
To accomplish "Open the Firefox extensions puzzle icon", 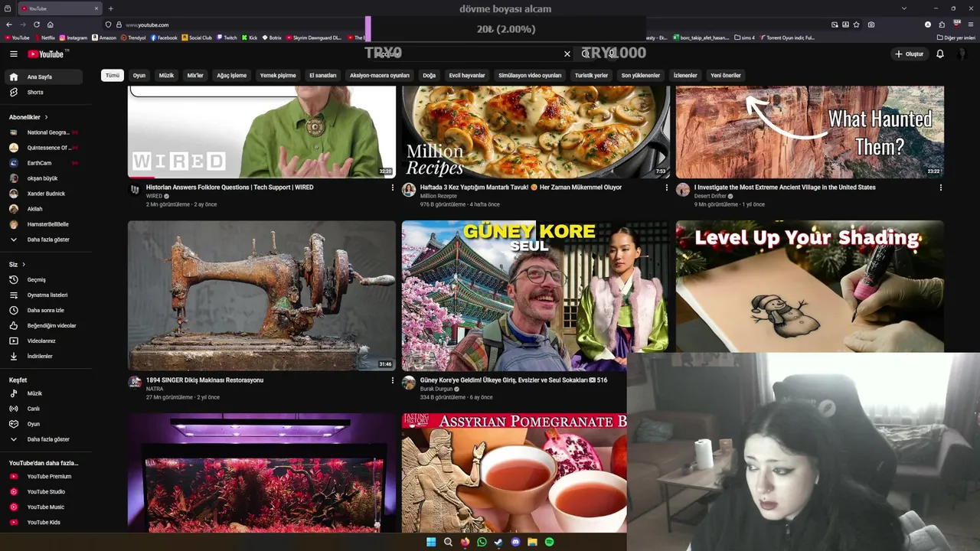I will [x=942, y=24].
